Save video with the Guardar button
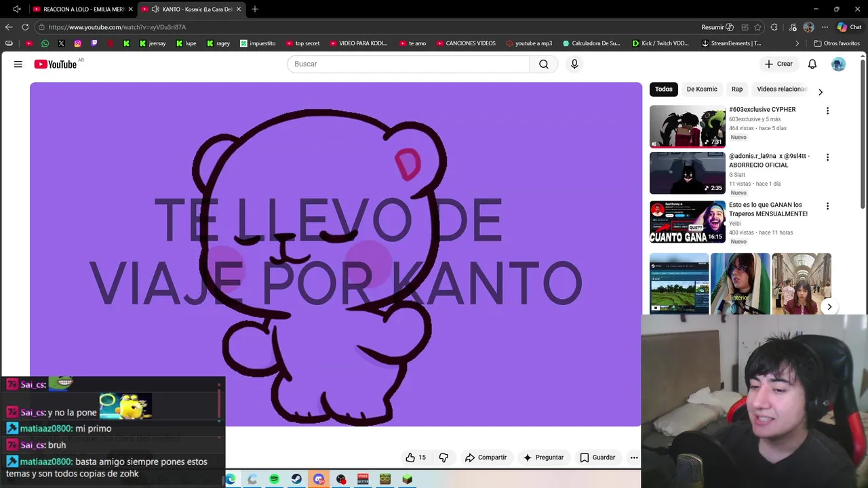The height and width of the screenshot is (488, 868). point(597,457)
